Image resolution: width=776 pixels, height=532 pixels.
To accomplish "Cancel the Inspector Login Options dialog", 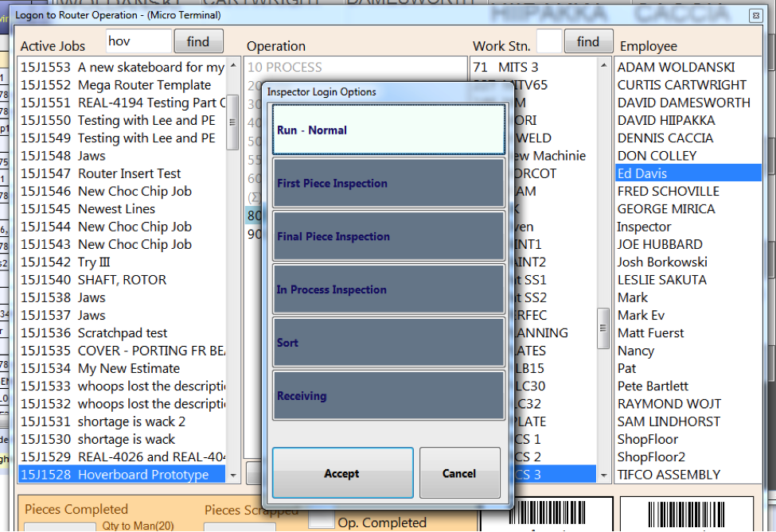I will (460, 473).
